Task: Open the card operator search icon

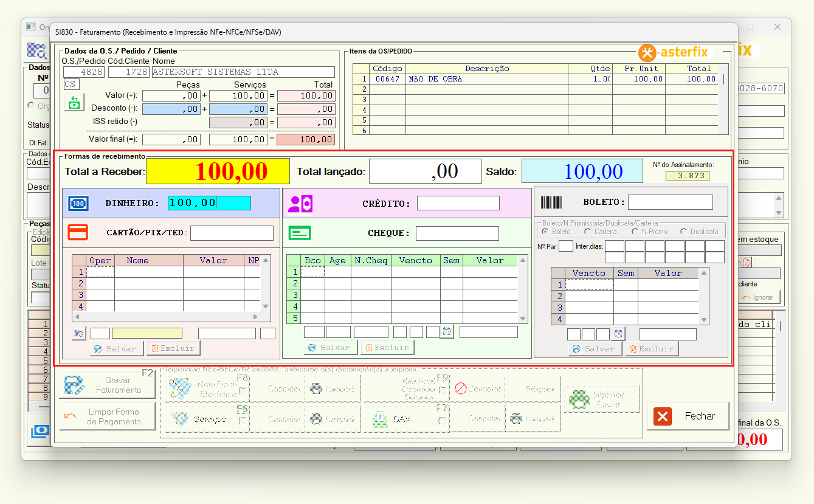Action: tap(79, 333)
